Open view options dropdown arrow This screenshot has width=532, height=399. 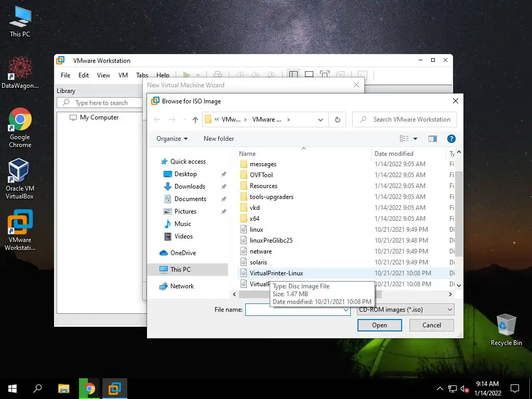tap(415, 138)
